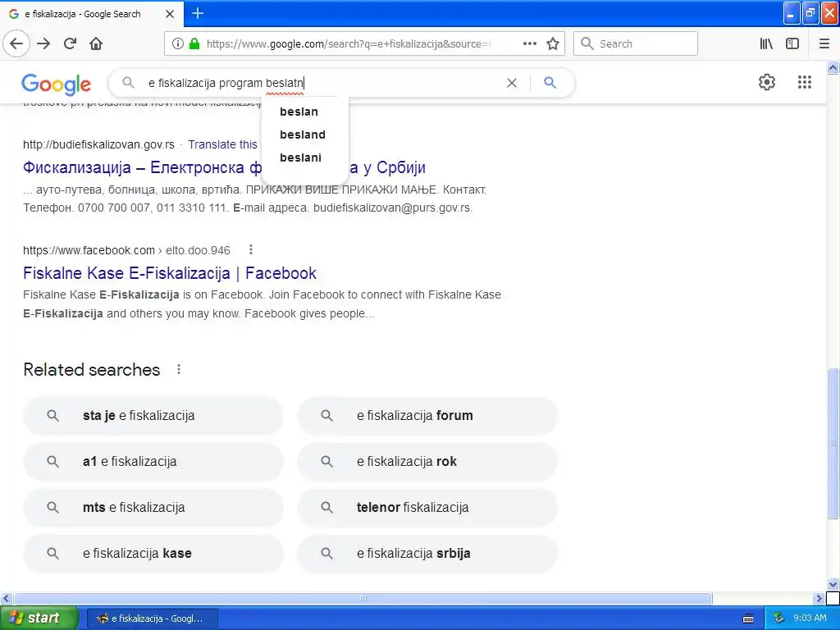The width and height of the screenshot is (840, 630).
Task: Search related: mts e fiskalizacija
Action: point(153,507)
